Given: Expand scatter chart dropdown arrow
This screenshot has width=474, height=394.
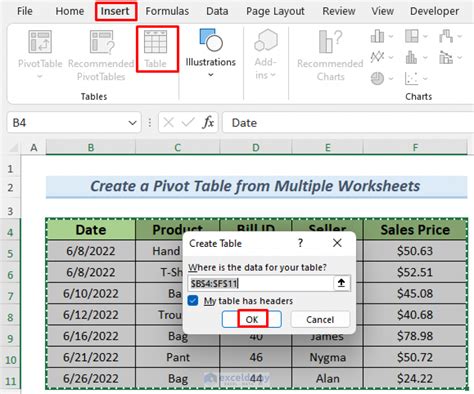Looking at the screenshot, I should pos(425,79).
